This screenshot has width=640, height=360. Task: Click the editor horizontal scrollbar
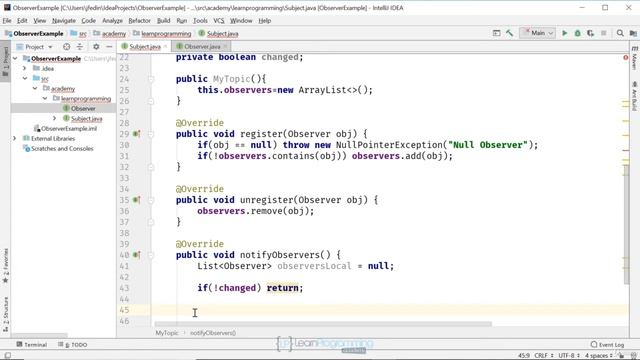pos(323,324)
